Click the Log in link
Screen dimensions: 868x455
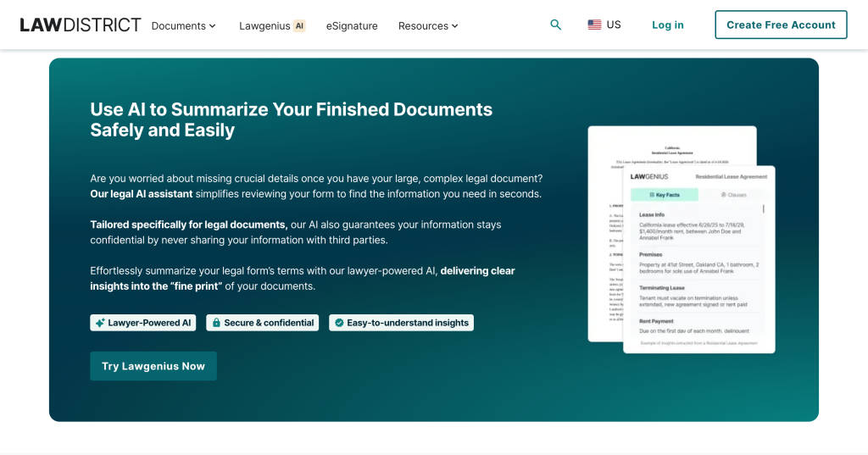pos(667,25)
